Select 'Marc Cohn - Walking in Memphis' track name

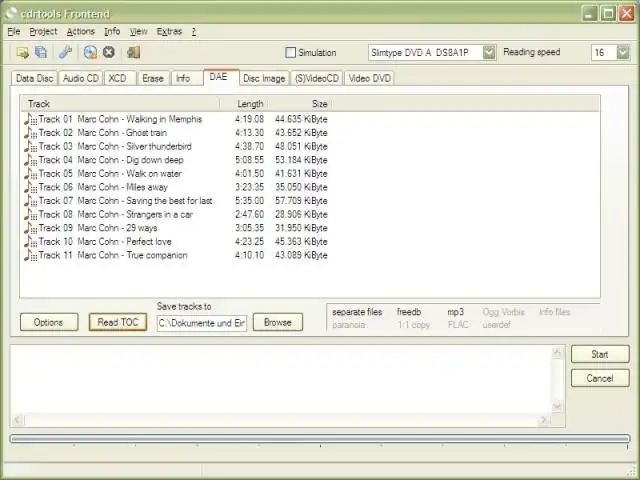[x=140, y=119]
